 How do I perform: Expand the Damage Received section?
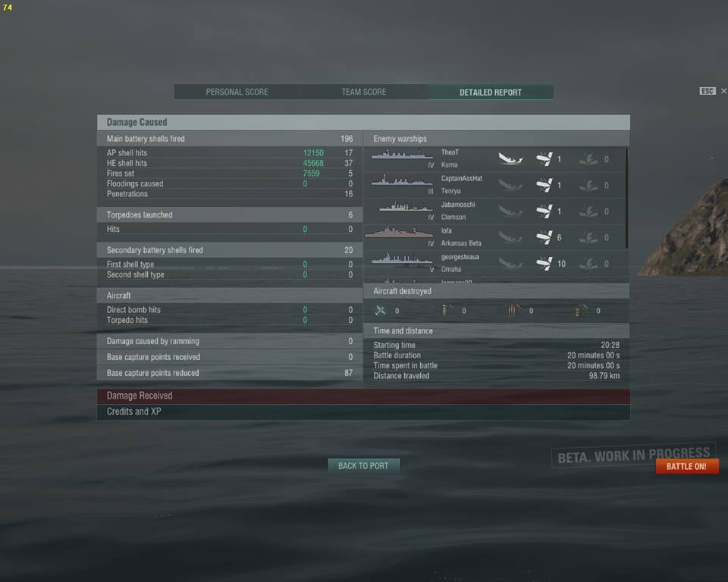click(x=363, y=396)
